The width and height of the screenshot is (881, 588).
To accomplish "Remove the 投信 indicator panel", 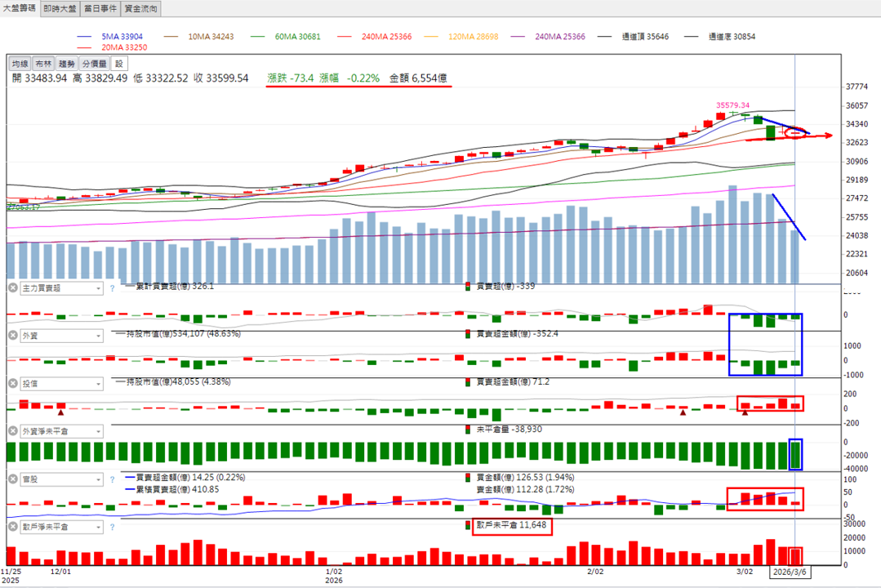I will coord(13,383).
